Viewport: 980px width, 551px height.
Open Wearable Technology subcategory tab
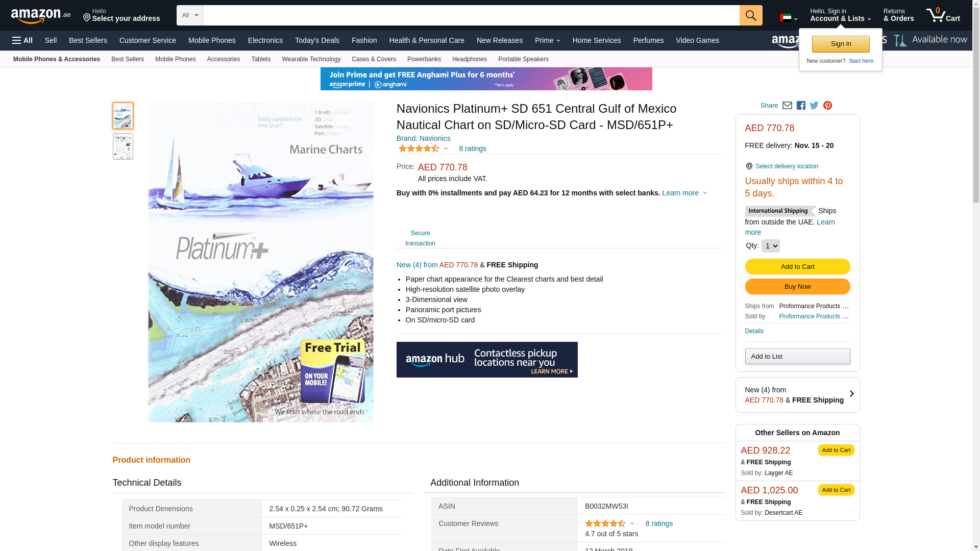point(311,59)
